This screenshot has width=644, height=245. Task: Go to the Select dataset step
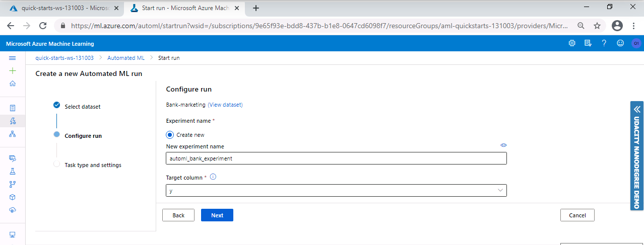tap(77, 106)
